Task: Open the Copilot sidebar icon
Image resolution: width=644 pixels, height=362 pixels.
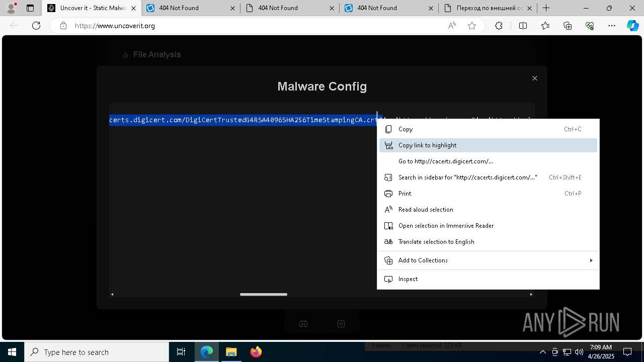Action: [632, 26]
